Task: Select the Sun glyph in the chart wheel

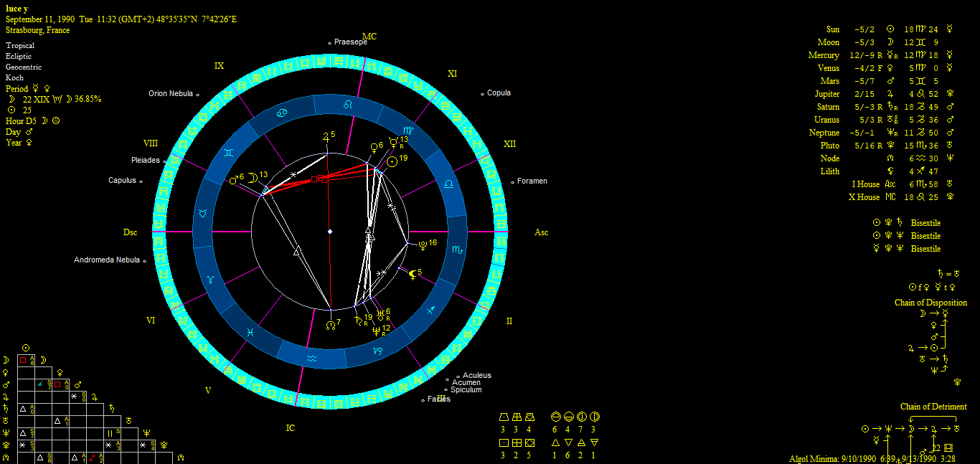Action: [392, 162]
